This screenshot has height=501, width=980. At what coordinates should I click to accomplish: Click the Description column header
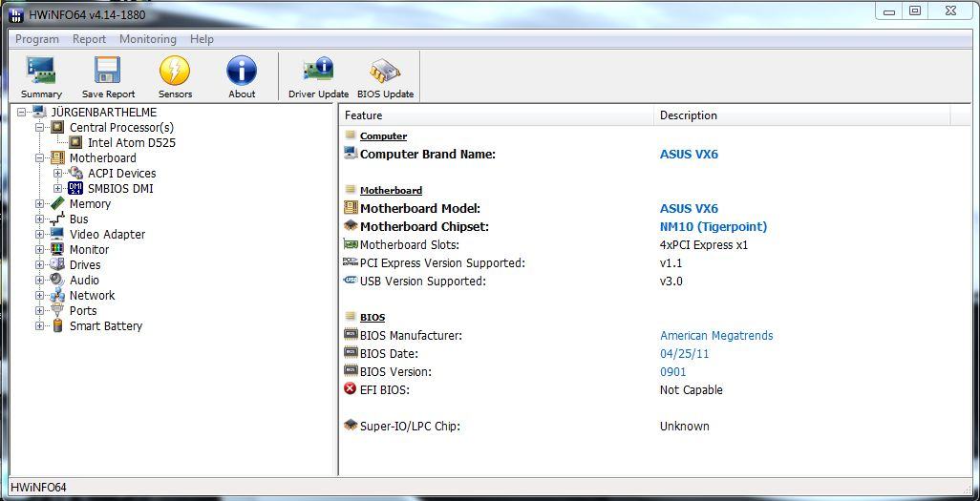pos(802,115)
